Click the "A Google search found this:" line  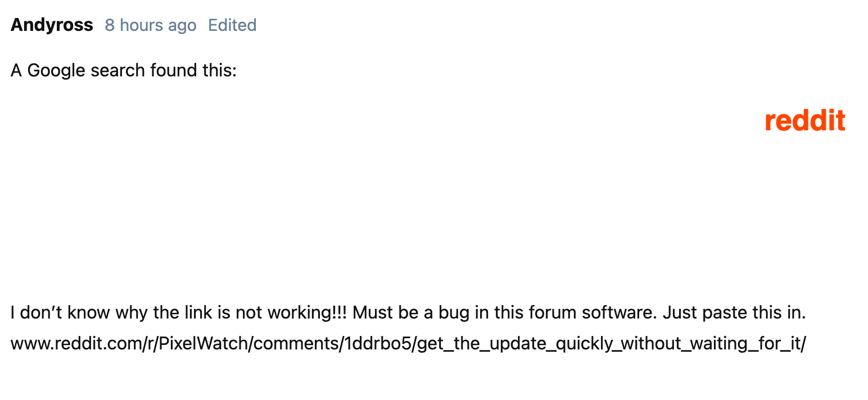124,71
